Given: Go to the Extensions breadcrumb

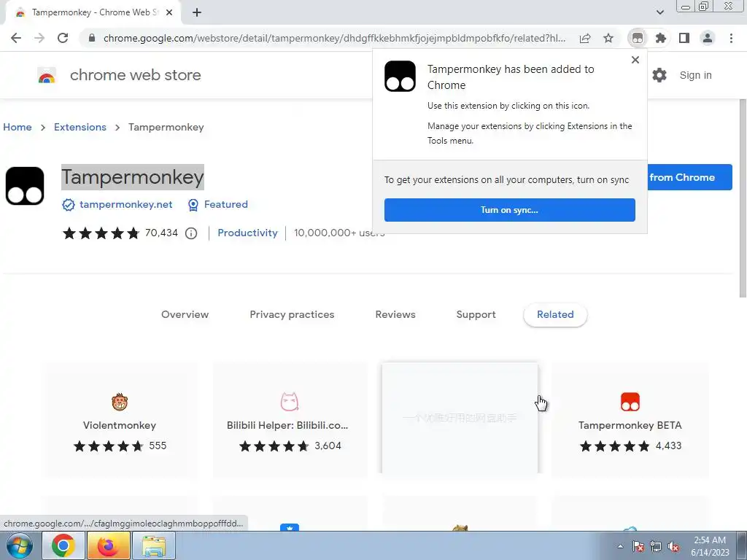Looking at the screenshot, I should point(80,127).
